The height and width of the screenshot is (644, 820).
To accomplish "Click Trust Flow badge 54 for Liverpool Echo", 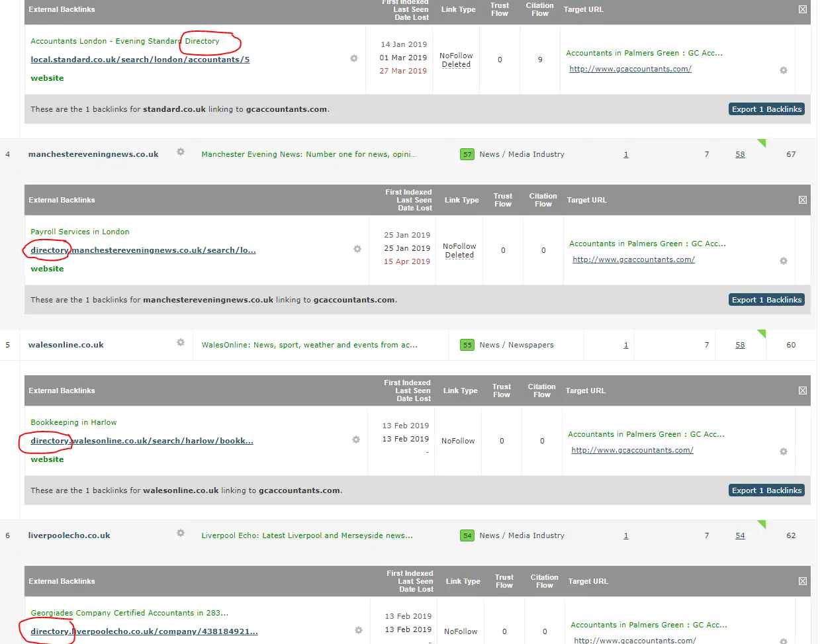I will tap(467, 535).
